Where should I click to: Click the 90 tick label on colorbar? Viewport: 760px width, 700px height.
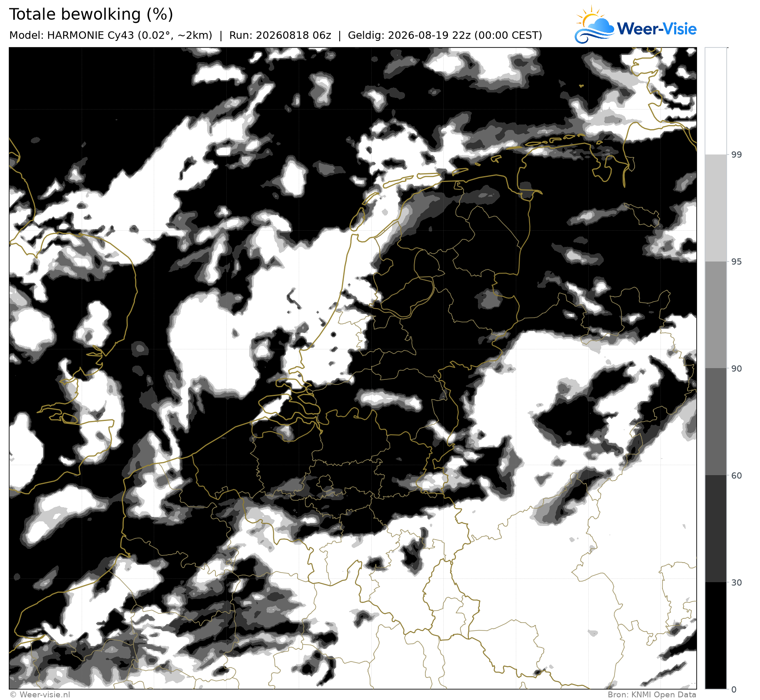click(x=736, y=369)
